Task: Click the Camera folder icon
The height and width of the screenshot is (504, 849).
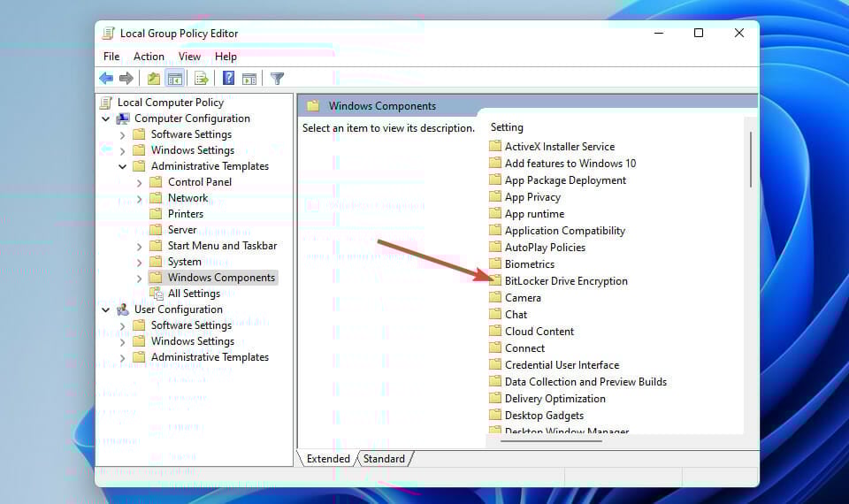Action: (x=495, y=297)
